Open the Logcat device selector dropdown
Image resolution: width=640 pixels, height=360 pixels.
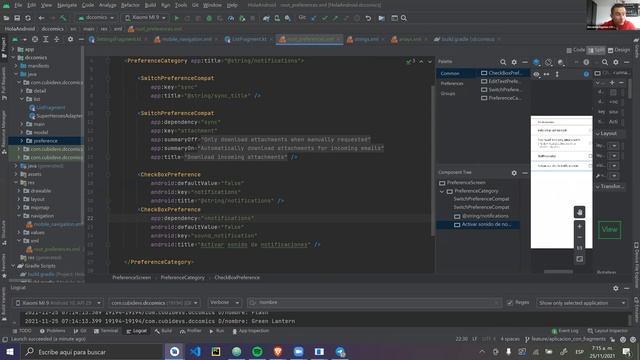pos(58,303)
